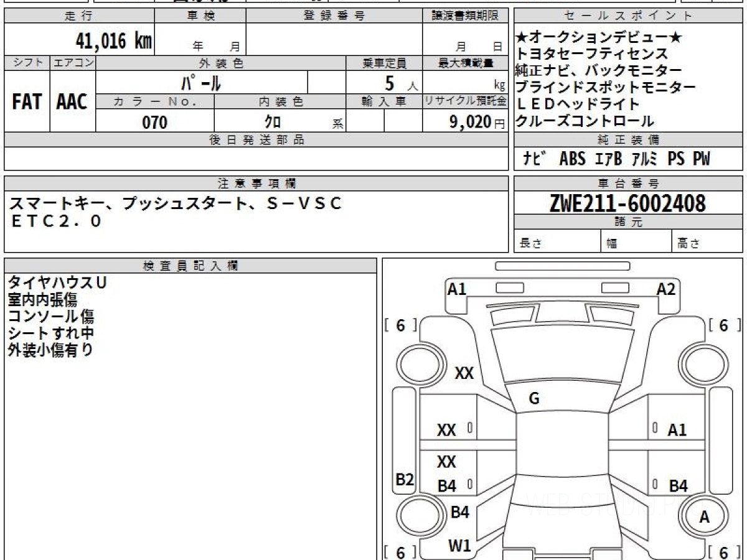Select the スマートキー、プッシュスタート、S-VSC line
Screen dimensions: 747x560
pyautogui.click(x=176, y=203)
